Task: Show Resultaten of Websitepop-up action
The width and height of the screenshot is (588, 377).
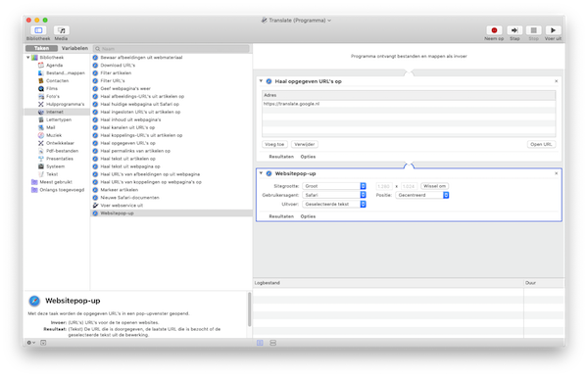Action: [x=281, y=216]
